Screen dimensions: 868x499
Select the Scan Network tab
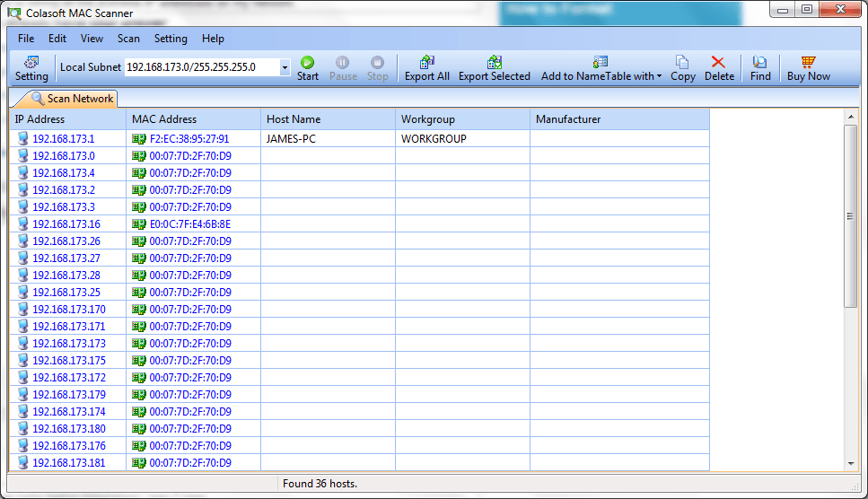71,99
